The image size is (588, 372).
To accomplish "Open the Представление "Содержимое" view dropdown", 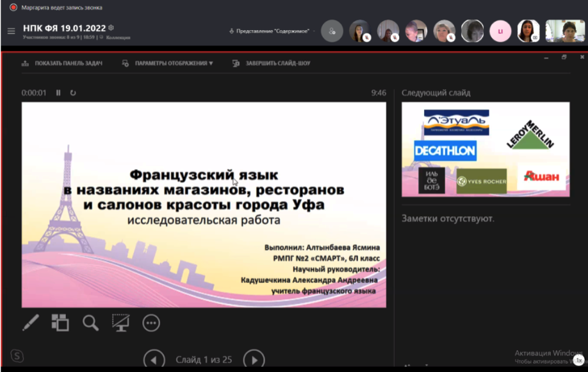I will click(x=273, y=31).
